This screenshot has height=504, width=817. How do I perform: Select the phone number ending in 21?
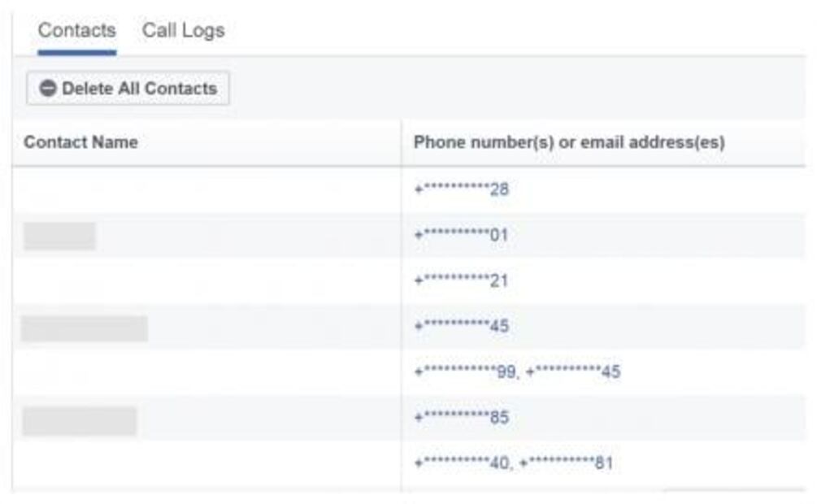462,281
